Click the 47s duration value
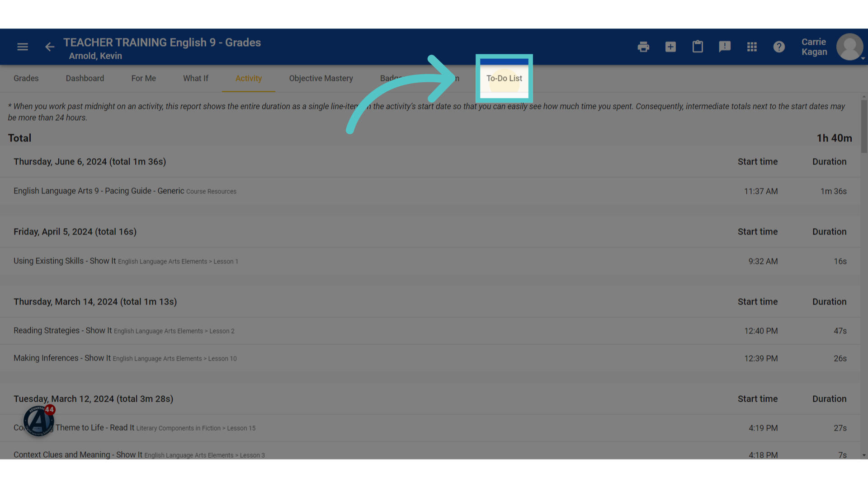The height and width of the screenshot is (488, 868). 840,331
